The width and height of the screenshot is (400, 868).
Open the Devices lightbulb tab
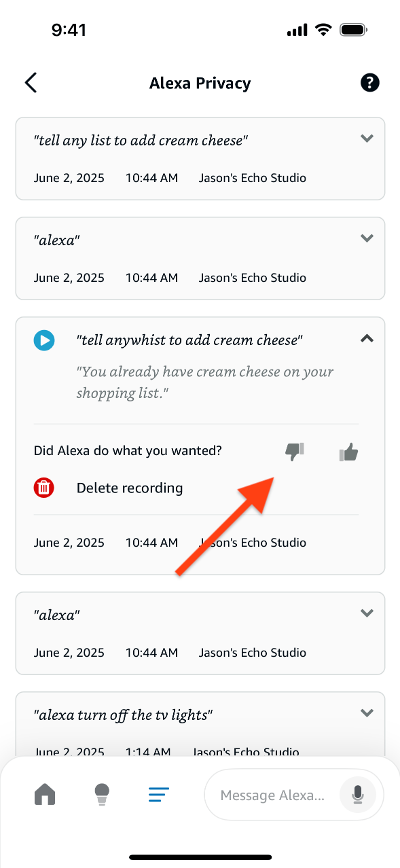pos(102,794)
